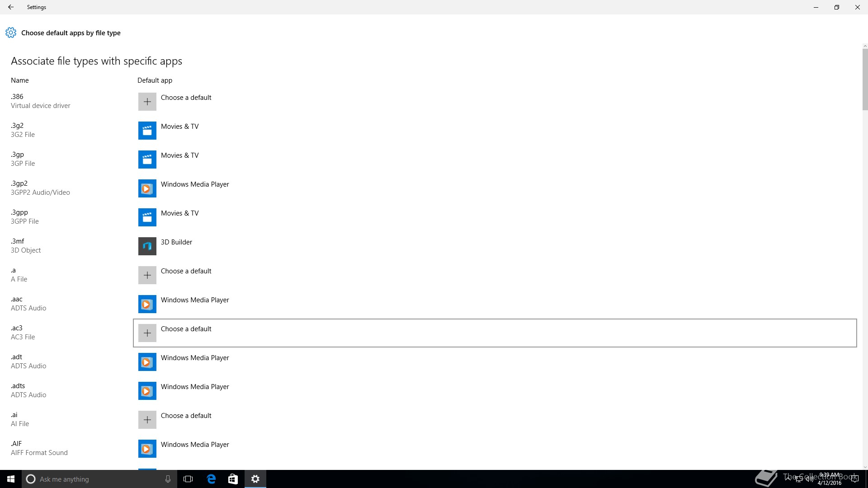This screenshot has height=488, width=868.
Task: Change Windows Media Player default for .AIF
Action: coord(495,449)
